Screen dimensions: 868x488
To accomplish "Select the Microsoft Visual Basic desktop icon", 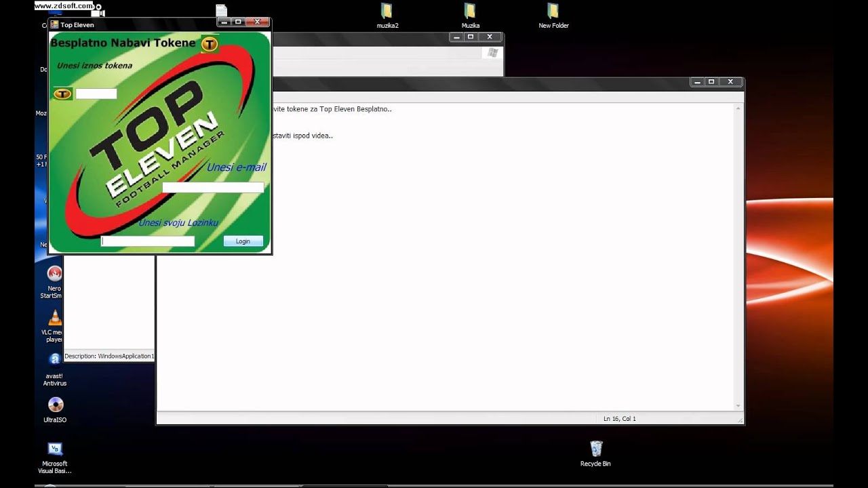I will coord(55,457).
